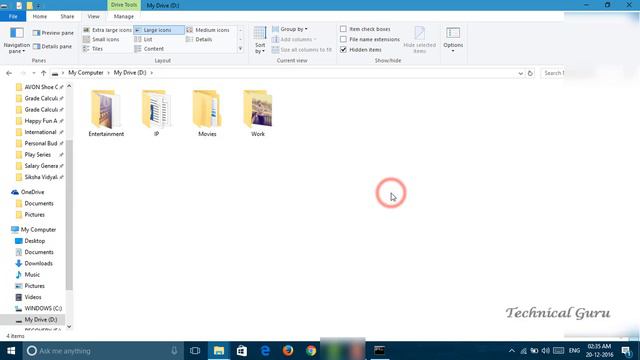
Task: Select List layout
Action: tap(144, 39)
